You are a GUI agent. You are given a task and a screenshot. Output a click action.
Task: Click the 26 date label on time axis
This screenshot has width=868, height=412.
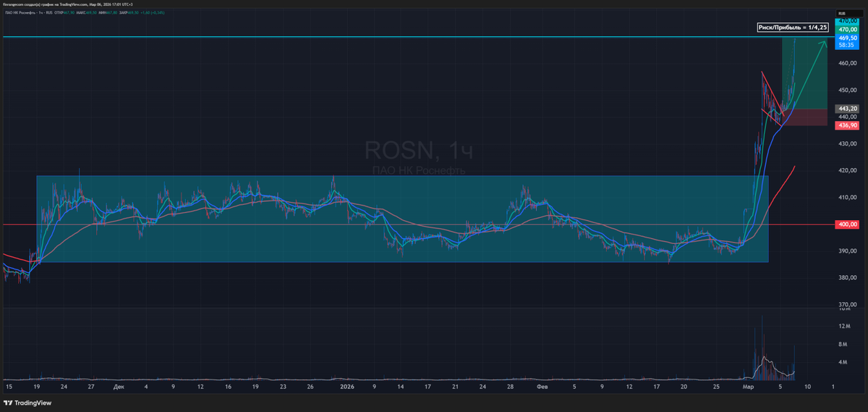(310, 387)
